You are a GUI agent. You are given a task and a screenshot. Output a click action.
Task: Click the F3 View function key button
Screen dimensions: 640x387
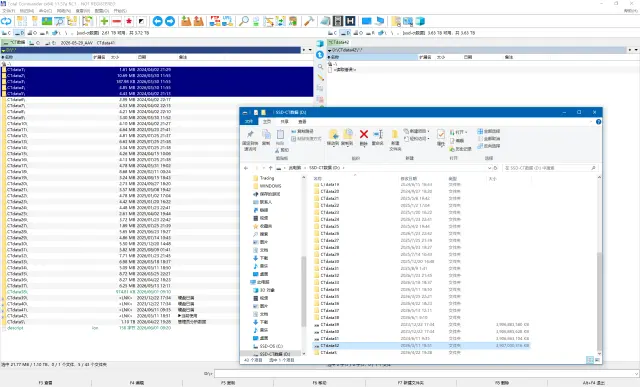[46, 383]
